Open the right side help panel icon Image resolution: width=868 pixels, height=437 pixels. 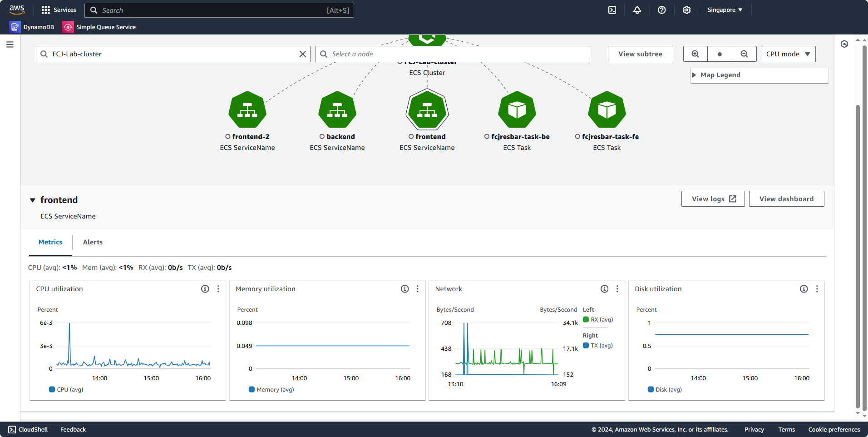[x=844, y=44]
